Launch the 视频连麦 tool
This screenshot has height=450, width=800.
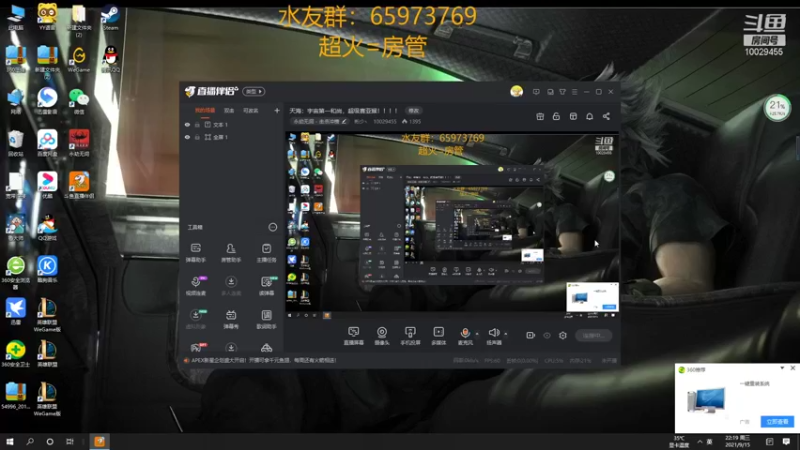pyautogui.click(x=195, y=285)
